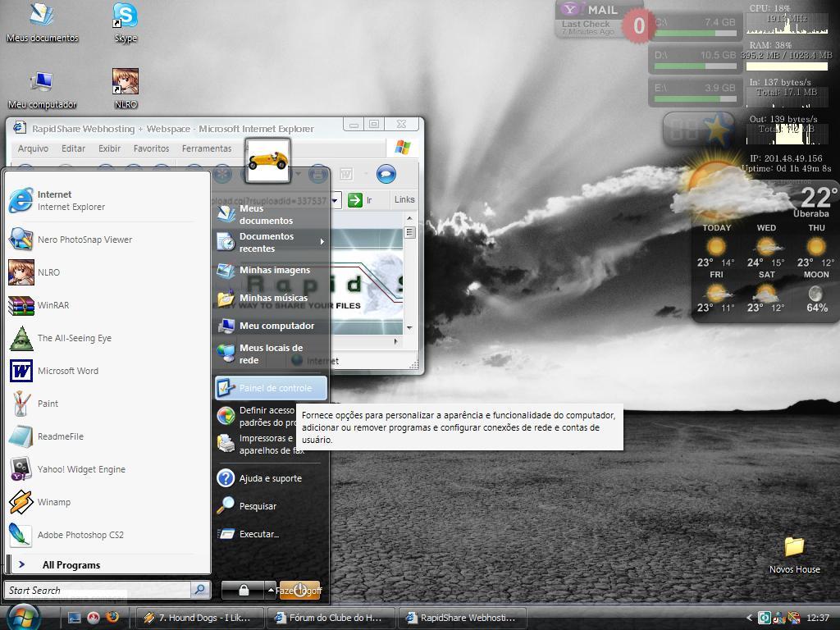The width and height of the screenshot is (840, 630).
Task: Select the Novos House desktop folder
Action: coord(794,555)
